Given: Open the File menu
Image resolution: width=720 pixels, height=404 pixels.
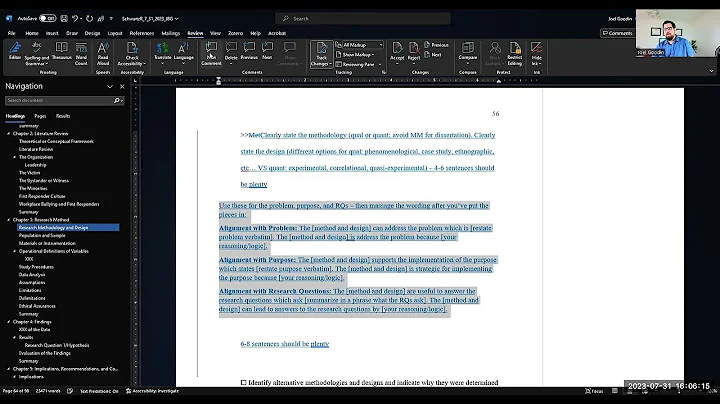Looking at the screenshot, I should tap(11, 33).
